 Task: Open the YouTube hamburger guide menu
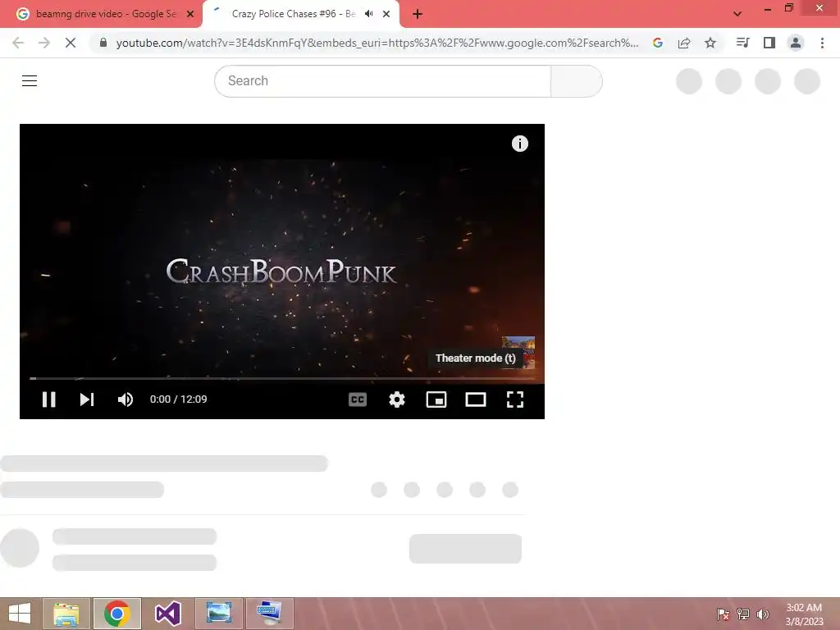coord(30,81)
